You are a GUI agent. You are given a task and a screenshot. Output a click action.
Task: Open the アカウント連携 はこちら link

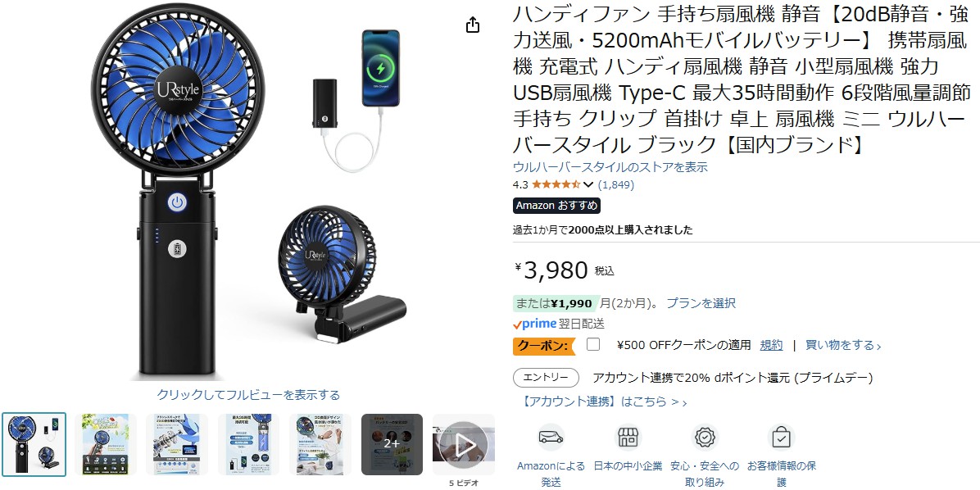click(x=600, y=402)
